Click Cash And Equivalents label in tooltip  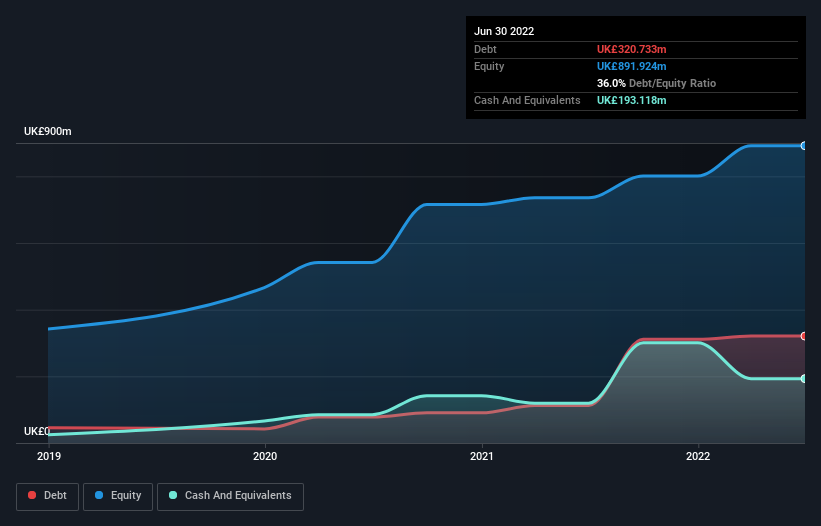[527, 100]
